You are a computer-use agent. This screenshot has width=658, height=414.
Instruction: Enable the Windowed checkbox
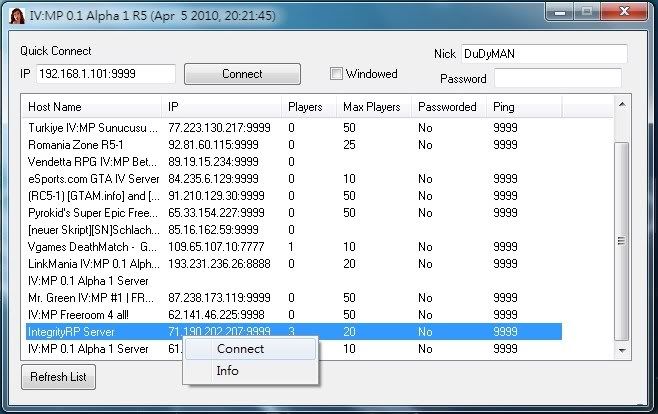[x=337, y=74]
